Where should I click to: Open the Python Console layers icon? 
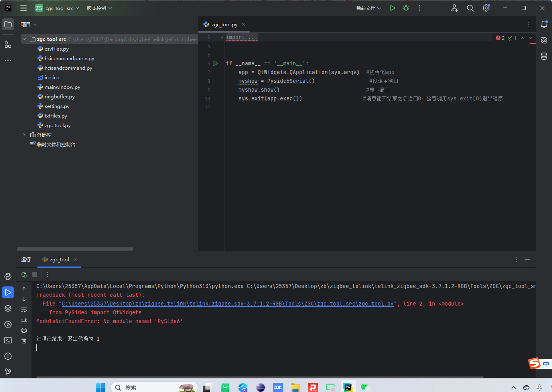tap(8, 308)
